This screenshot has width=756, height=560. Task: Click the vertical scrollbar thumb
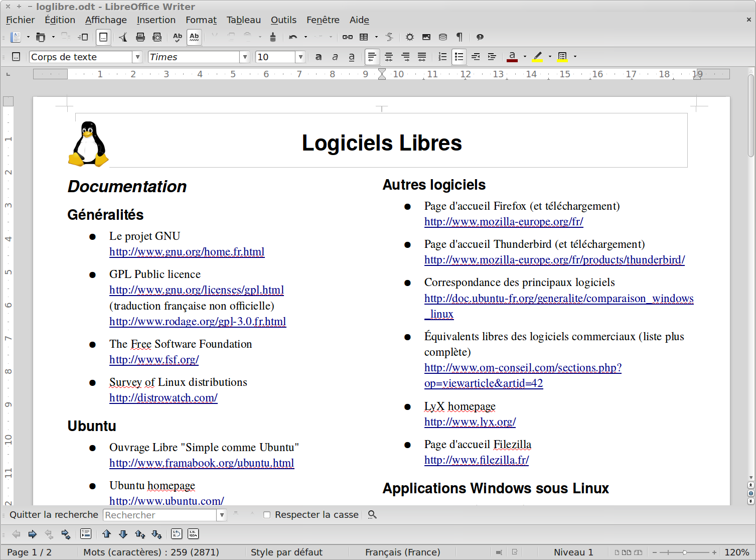(x=751, y=116)
